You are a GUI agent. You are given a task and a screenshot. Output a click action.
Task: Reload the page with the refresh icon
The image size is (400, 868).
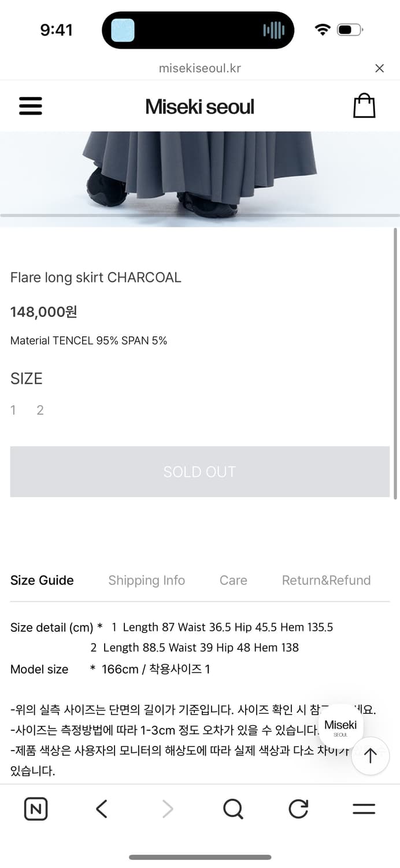point(298,808)
